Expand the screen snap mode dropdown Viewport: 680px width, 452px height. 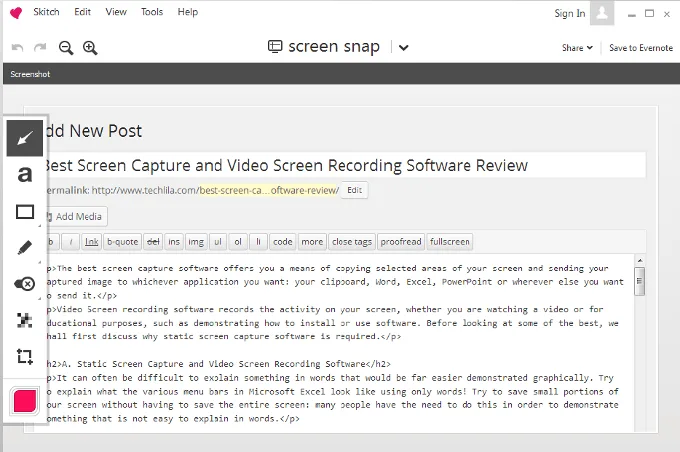pos(403,47)
